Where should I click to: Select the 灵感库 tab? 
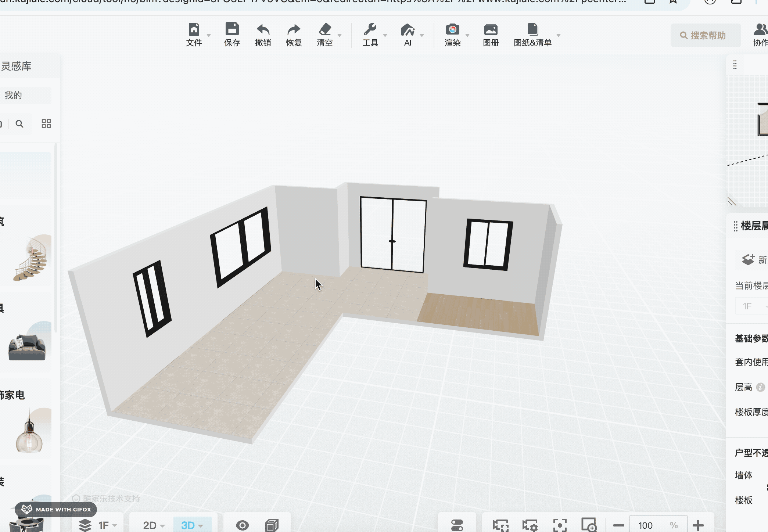pyautogui.click(x=16, y=66)
